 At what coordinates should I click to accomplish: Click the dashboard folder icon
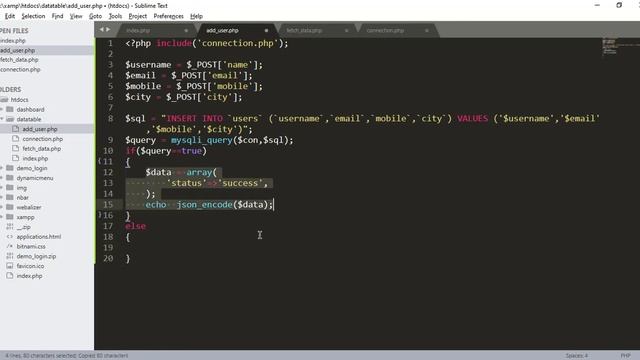point(10,109)
